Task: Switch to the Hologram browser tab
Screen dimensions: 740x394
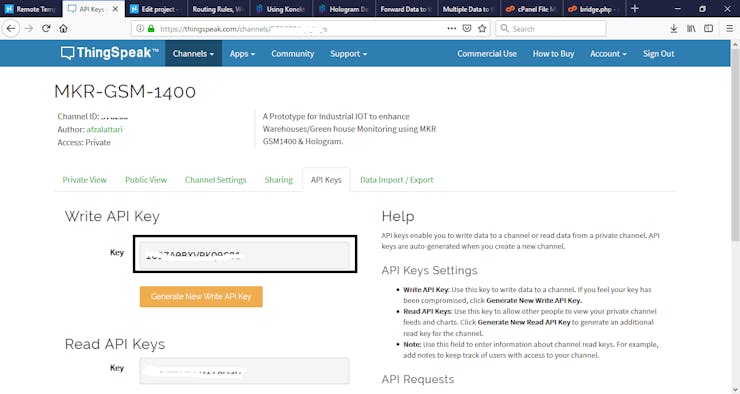Action: [343, 9]
